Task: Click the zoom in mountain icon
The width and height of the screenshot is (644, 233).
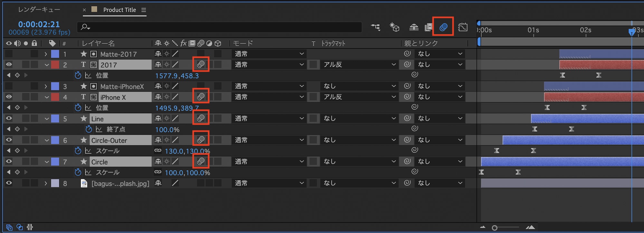Action: tap(530, 227)
